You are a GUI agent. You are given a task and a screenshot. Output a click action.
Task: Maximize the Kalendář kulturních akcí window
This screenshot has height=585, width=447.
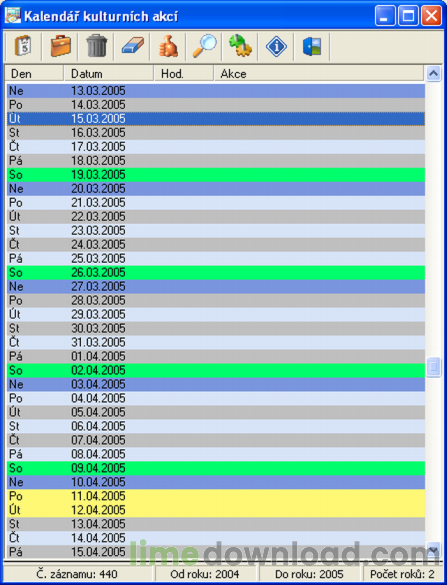(408, 16)
